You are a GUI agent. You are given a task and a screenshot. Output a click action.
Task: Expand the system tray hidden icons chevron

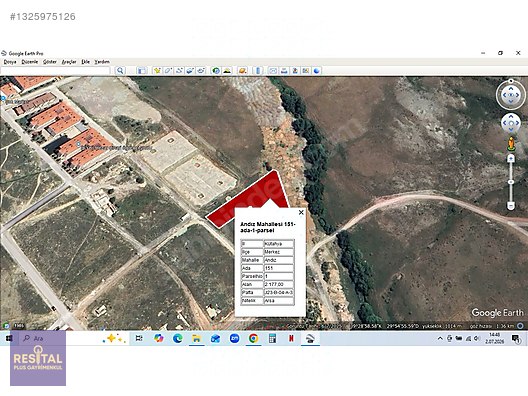pos(440,338)
